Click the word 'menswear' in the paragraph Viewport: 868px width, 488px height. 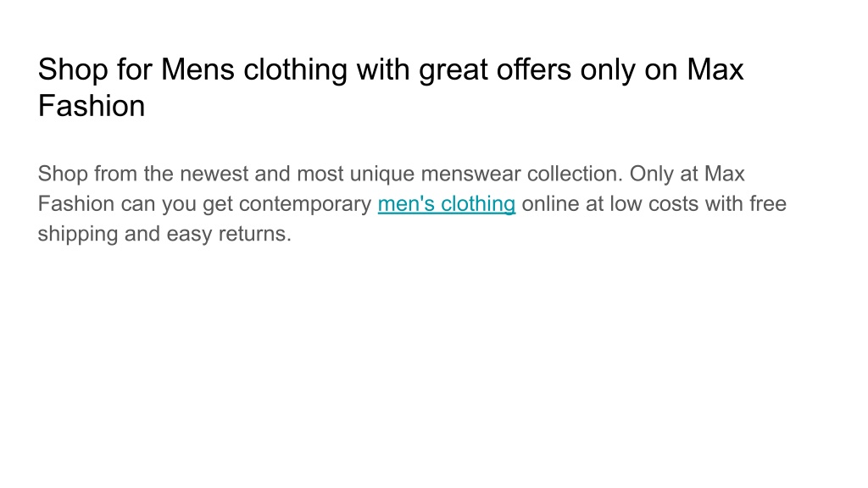[470, 174]
